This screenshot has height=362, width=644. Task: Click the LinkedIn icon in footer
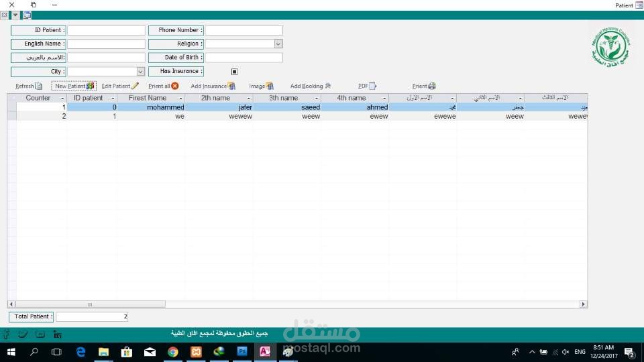coord(58,335)
